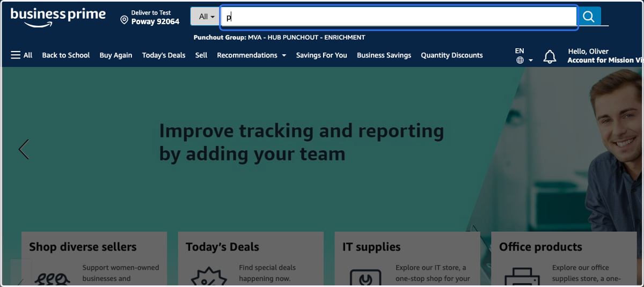Image resolution: width=644 pixels, height=287 pixels.
Task: Open Back to School page
Action: click(66, 55)
